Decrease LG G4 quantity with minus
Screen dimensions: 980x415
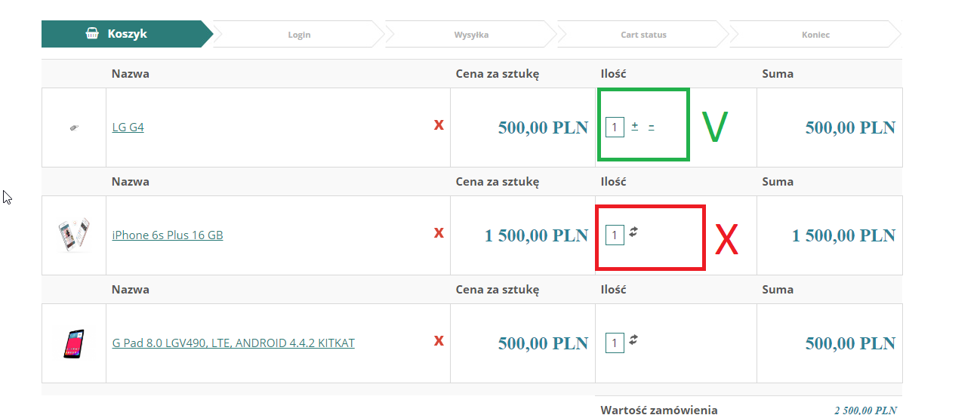click(652, 127)
